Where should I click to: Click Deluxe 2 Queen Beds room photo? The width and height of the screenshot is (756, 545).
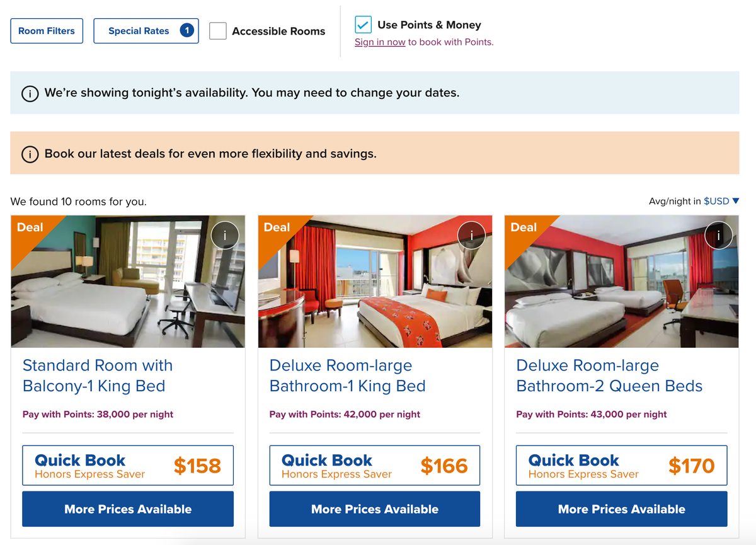(621, 290)
